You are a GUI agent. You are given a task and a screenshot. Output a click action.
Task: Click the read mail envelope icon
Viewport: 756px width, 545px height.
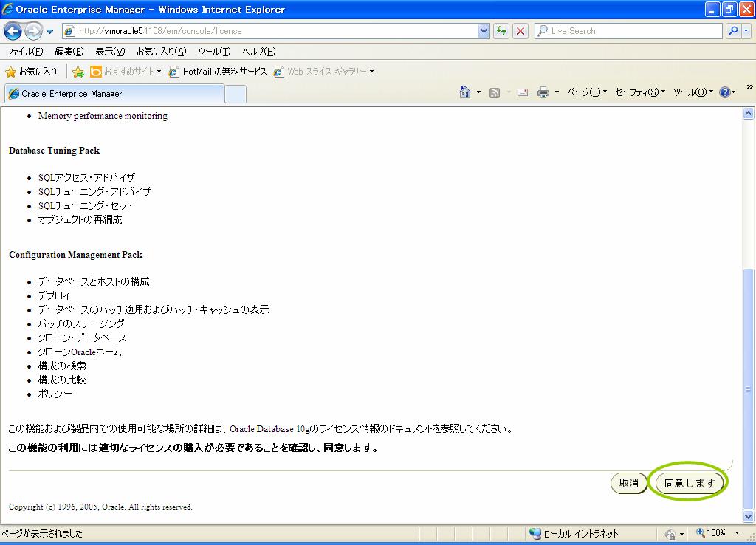click(523, 92)
